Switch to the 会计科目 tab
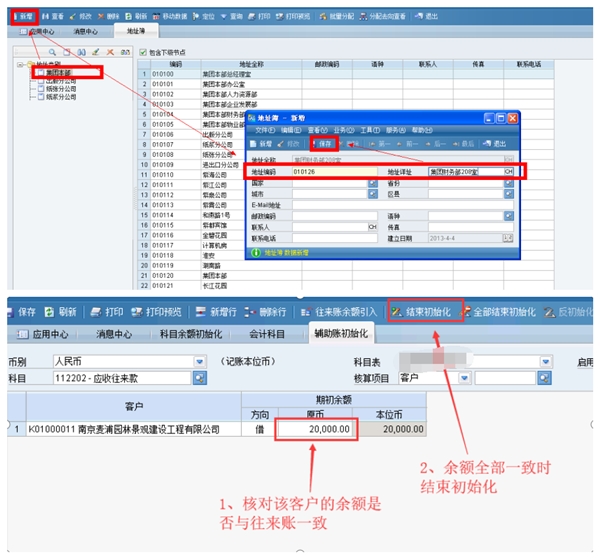This screenshot has width=600, height=559. pyautogui.click(x=267, y=333)
